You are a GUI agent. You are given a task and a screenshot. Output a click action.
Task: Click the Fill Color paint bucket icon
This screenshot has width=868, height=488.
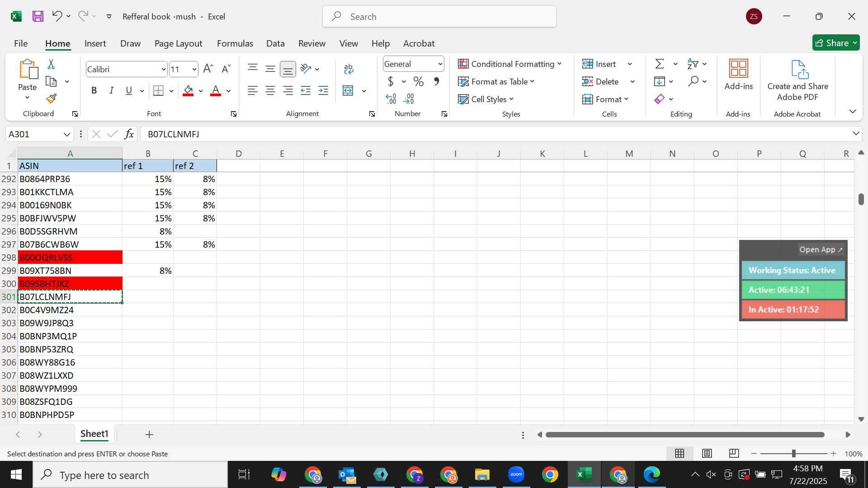coord(189,91)
